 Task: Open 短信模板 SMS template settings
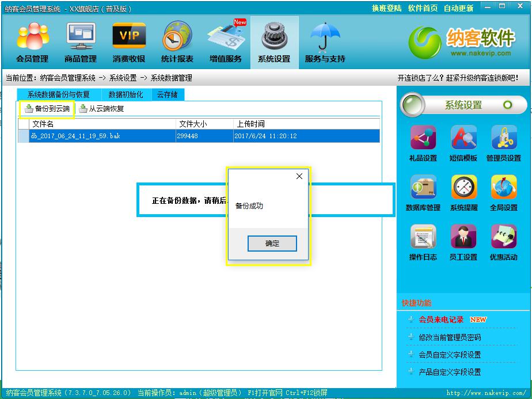(463, 144)
